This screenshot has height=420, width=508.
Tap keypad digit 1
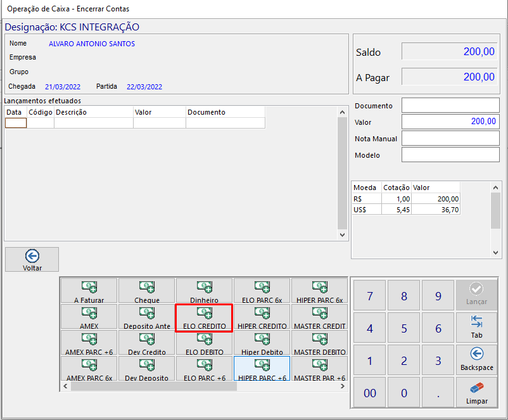(370, 360)
